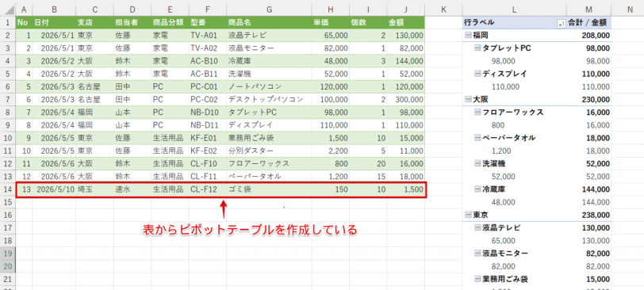Viewport: 644px width, 290px height.
Task: Select the デスクトップパソコン cell
Action: 269,99
